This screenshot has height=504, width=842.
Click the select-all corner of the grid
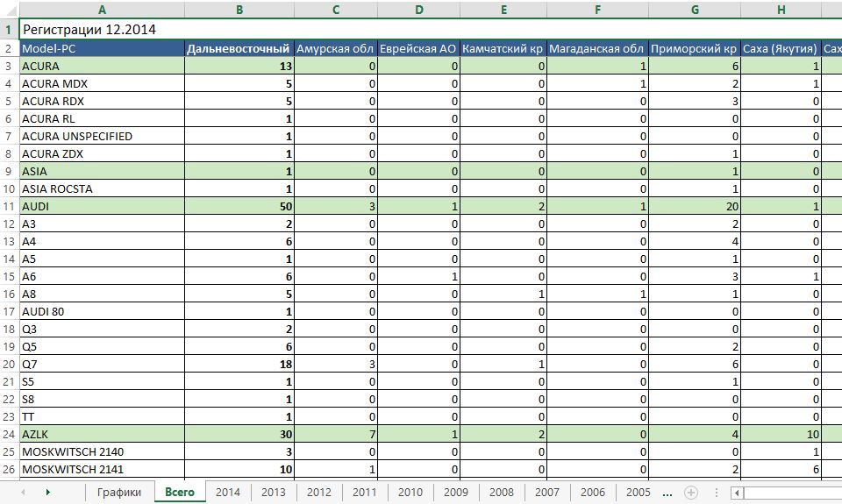point(8,10)
